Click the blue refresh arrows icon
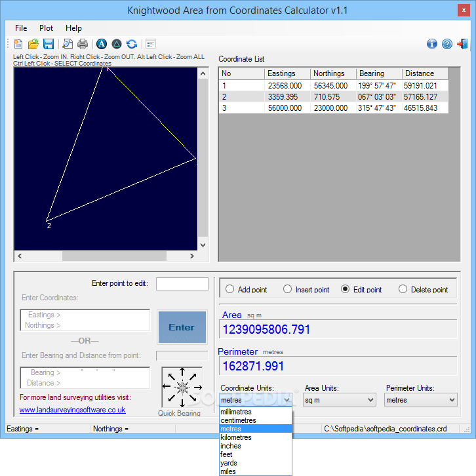Screen dimensions: 476x476 (132, 44)
